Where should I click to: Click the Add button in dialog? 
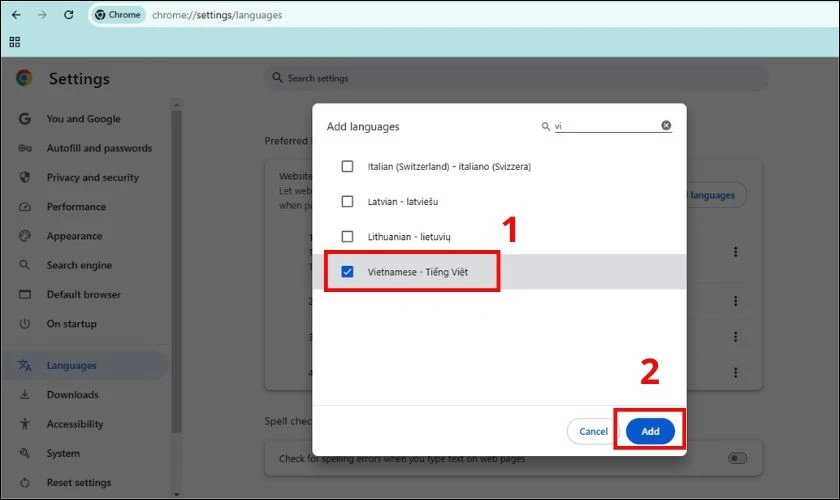(x=650, y=431)
